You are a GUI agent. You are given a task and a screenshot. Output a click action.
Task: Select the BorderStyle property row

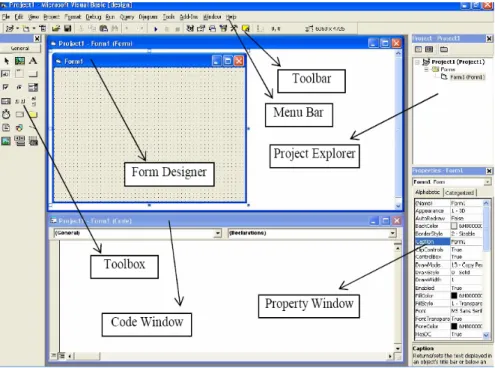click(449, 234)
